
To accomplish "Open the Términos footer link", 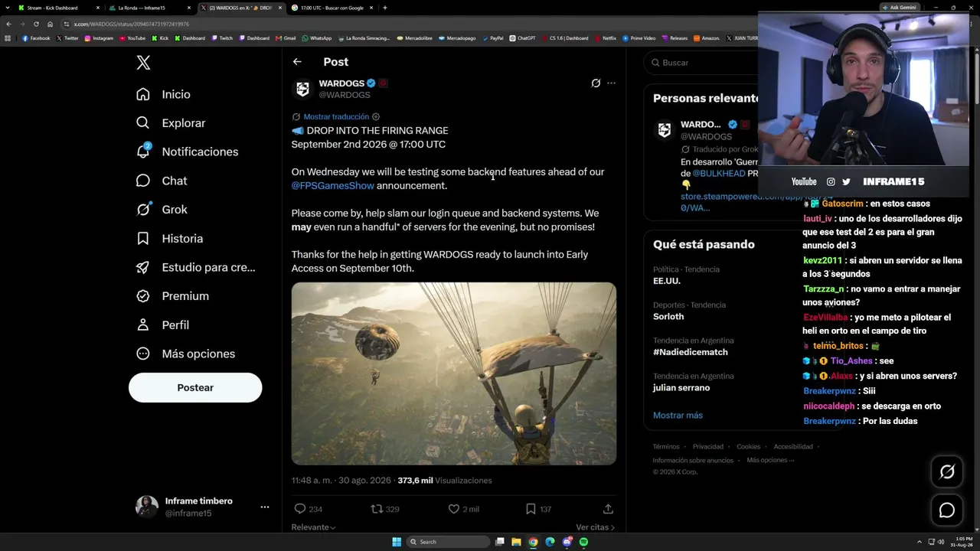I will pos(666,447).
